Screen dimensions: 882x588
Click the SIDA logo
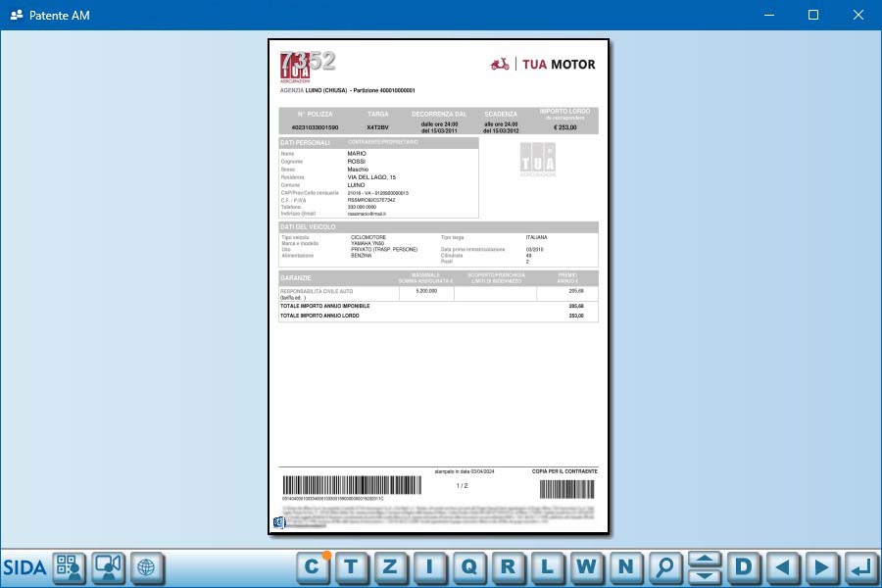pos(24,566)
